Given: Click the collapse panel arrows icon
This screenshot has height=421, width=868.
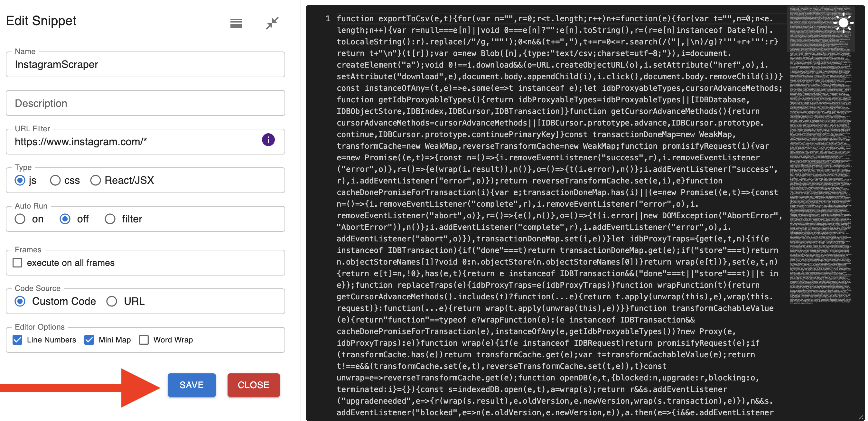Looking at the screenshot, I should (x=272, y=23).
